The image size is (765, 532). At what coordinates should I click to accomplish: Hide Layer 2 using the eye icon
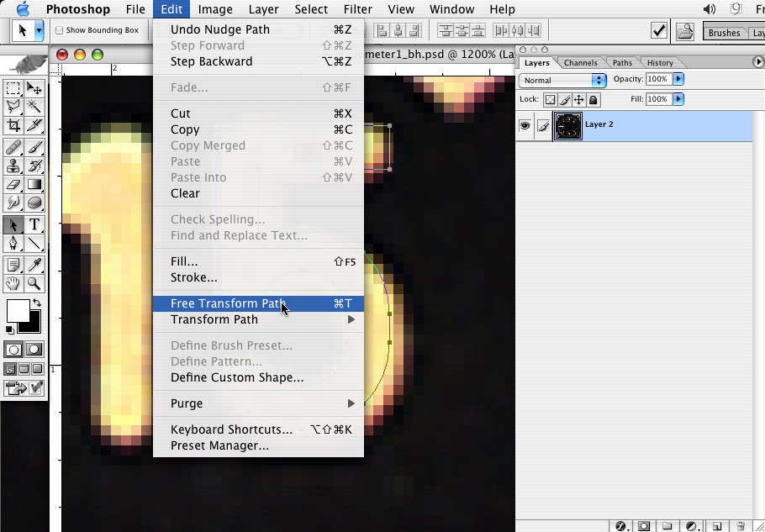click(x=525, y=126)
